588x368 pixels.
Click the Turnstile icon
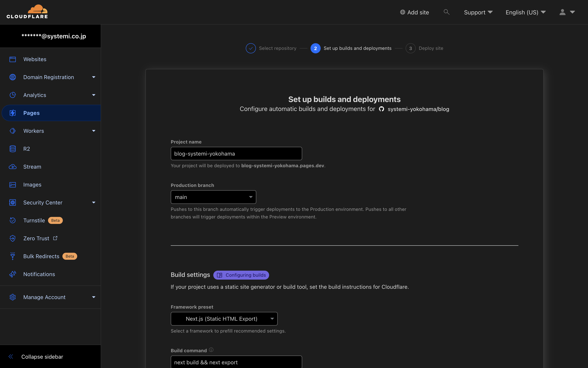tap(13, 220)
